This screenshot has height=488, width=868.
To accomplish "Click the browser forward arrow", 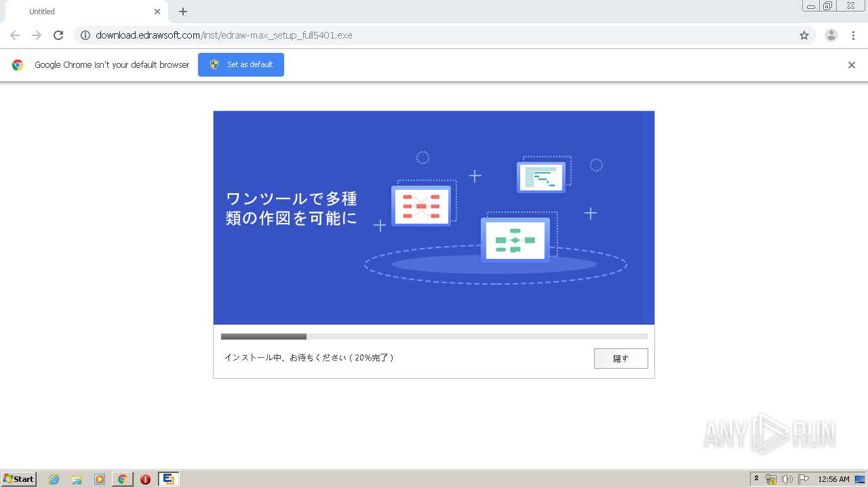I will click(37, 35).
